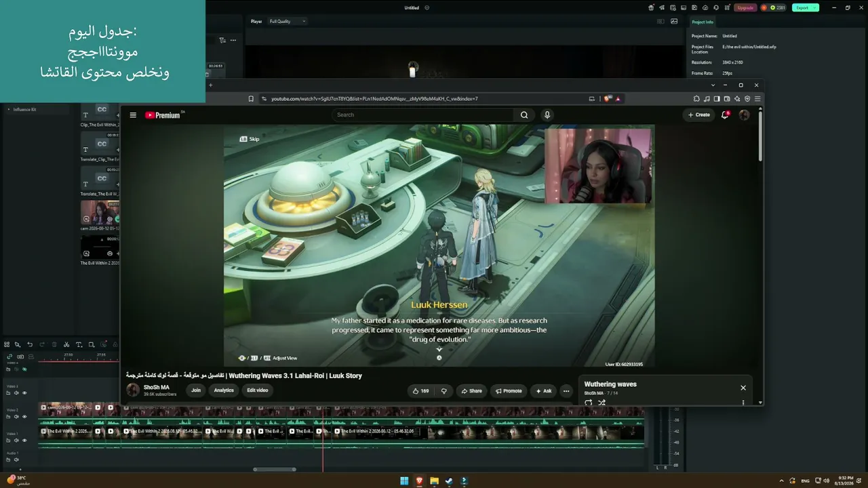Open the media panel more options ellipsis

(x=233, y=40)
